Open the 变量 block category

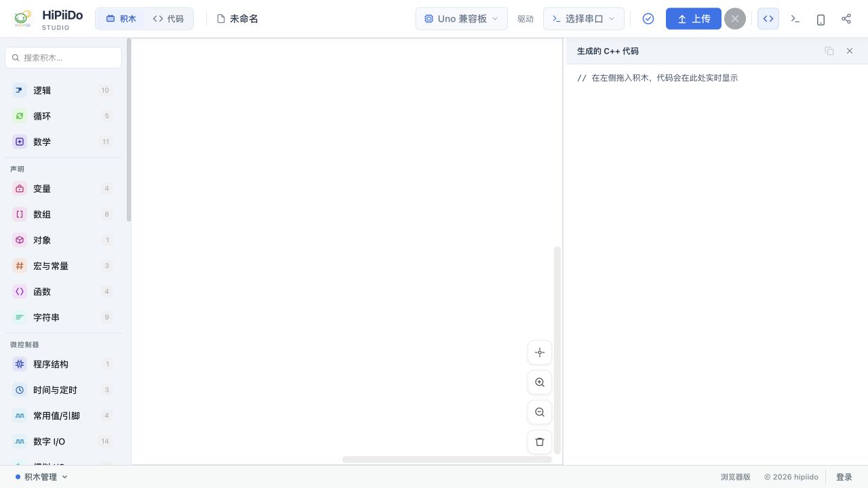click(63, 188)
